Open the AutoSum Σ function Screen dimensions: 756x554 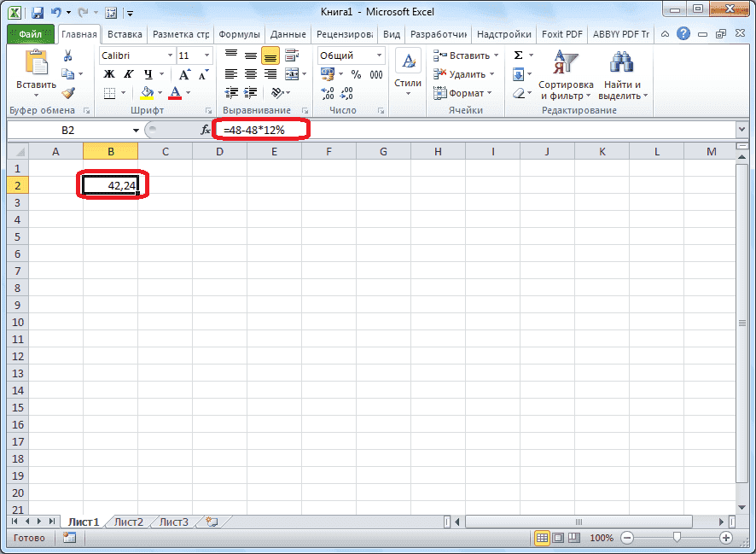[517, 54]
